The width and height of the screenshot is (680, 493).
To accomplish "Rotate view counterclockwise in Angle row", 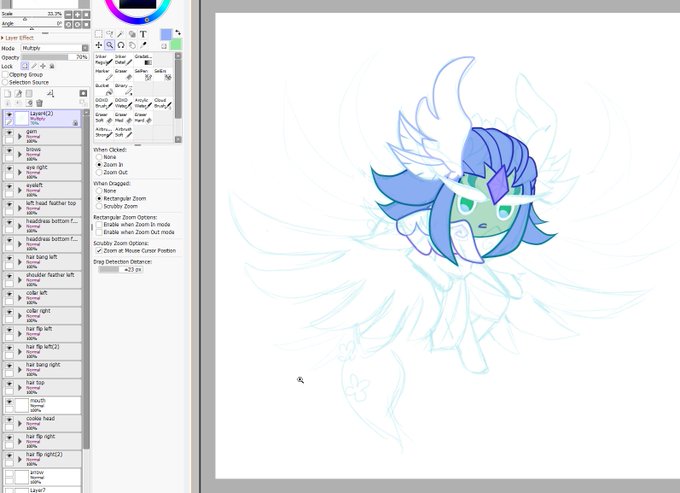I will (68, 24).
